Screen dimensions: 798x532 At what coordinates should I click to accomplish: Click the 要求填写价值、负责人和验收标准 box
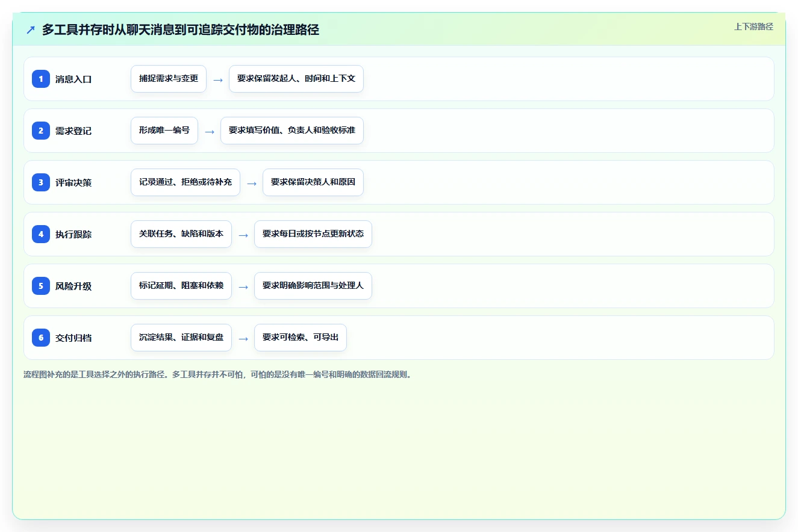coord(292,131)
